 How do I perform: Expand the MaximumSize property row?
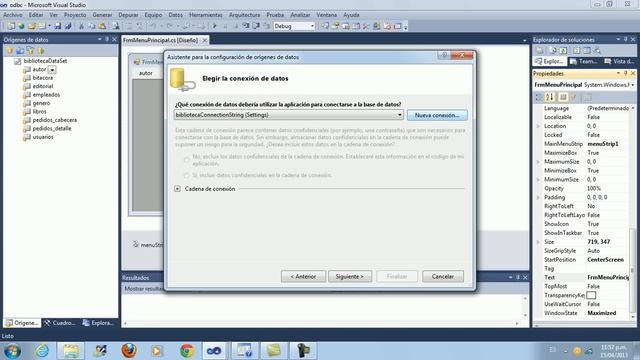coord(538,162)
